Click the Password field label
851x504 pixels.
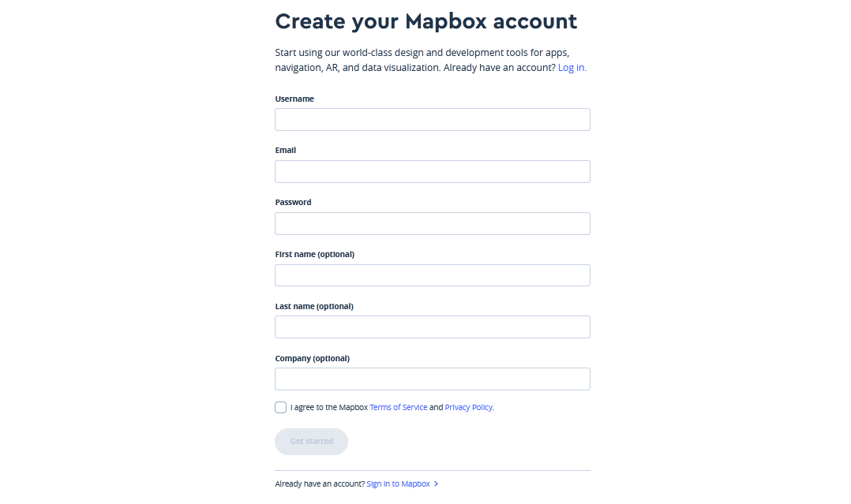pyautogui.click(x=293, y=203)
